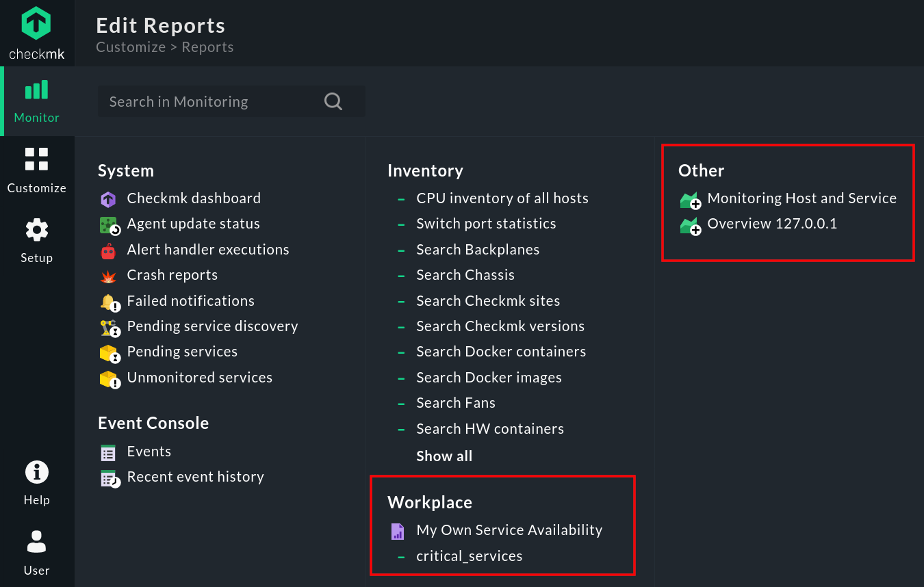Expand Show all under Inventory
Image resolution: width=924 pixels, height=587 pixels.
click(x=444, y=456)
